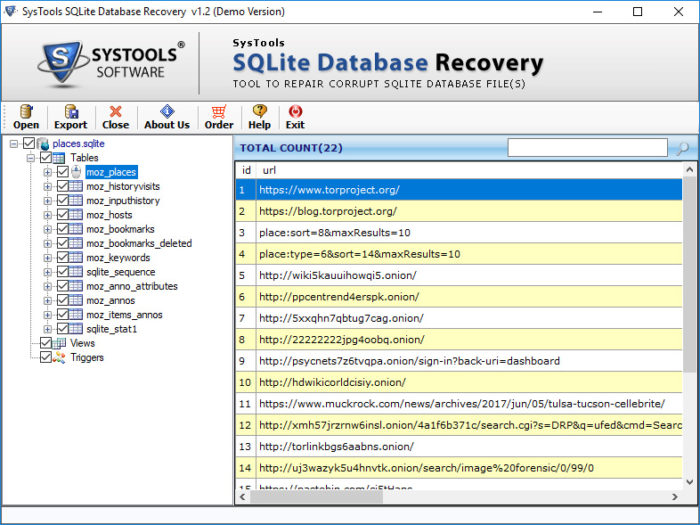Screen dimensions: 700x525
Task: Toggle the moz_places checkbox
Action: tap(62, 172)
